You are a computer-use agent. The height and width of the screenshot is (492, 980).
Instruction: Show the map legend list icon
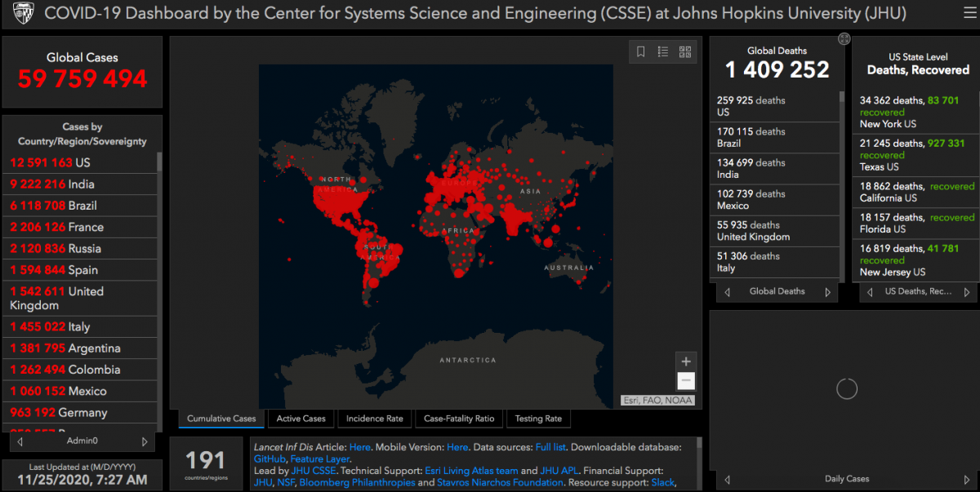[663, 51]
